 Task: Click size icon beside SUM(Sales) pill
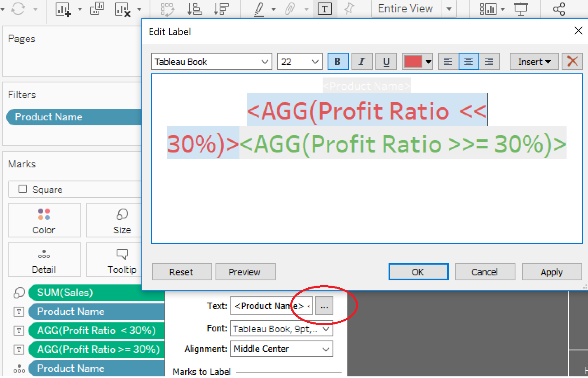19,293
